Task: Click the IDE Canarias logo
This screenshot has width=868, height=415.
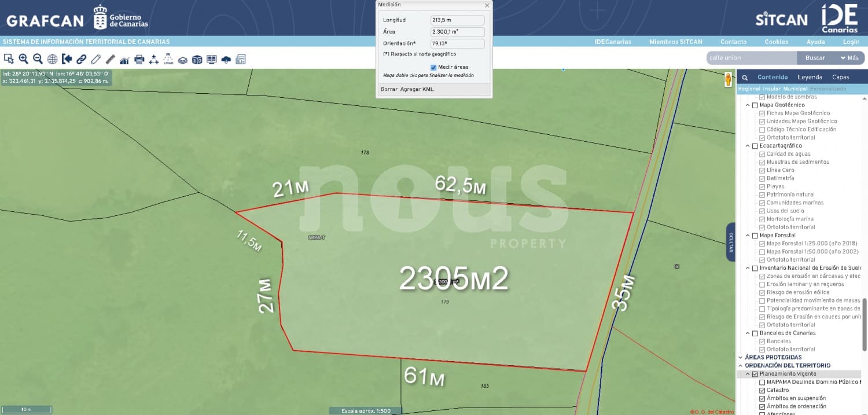Action: (x=840, y=19)
